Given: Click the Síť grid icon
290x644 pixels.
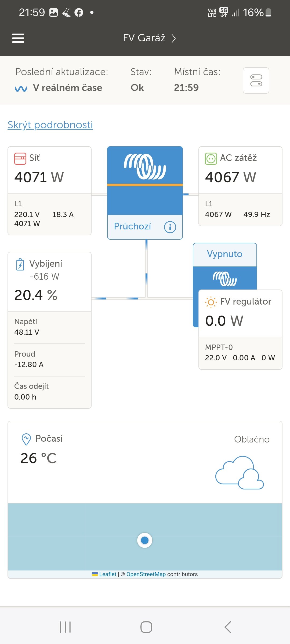Looking at the screenshot, I should [20, 158].
